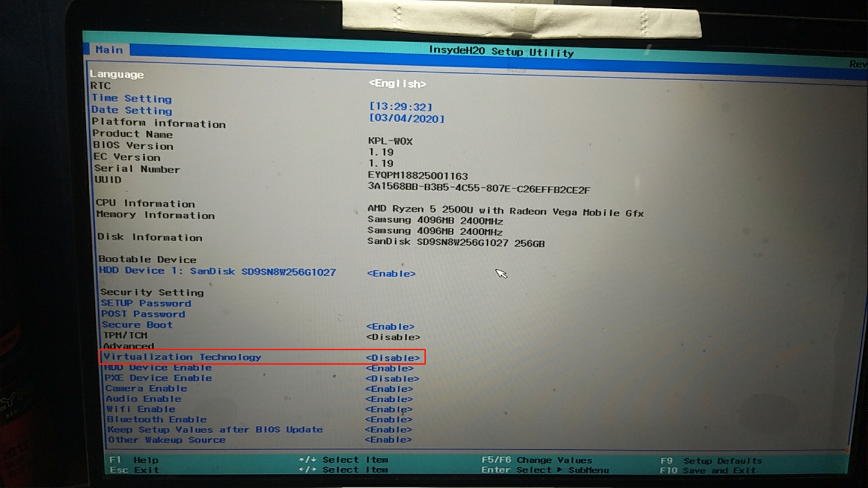Click the UUID value

pyautogui.click(x=479, y=189)
